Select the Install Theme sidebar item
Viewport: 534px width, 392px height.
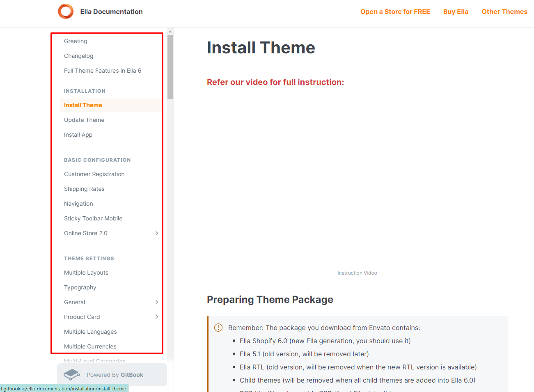tap(111, 105)
